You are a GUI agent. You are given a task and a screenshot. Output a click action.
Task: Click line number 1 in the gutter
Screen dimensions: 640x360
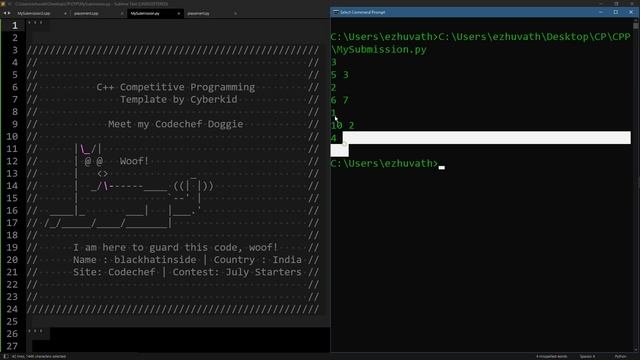pyautogui.click(x=15, y=25)
